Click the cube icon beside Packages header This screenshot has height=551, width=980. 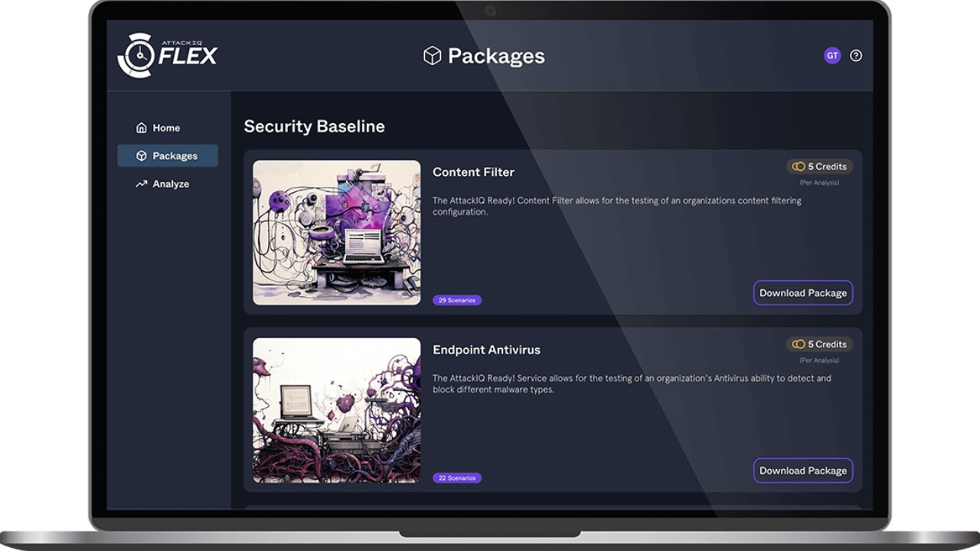[433, 56]
